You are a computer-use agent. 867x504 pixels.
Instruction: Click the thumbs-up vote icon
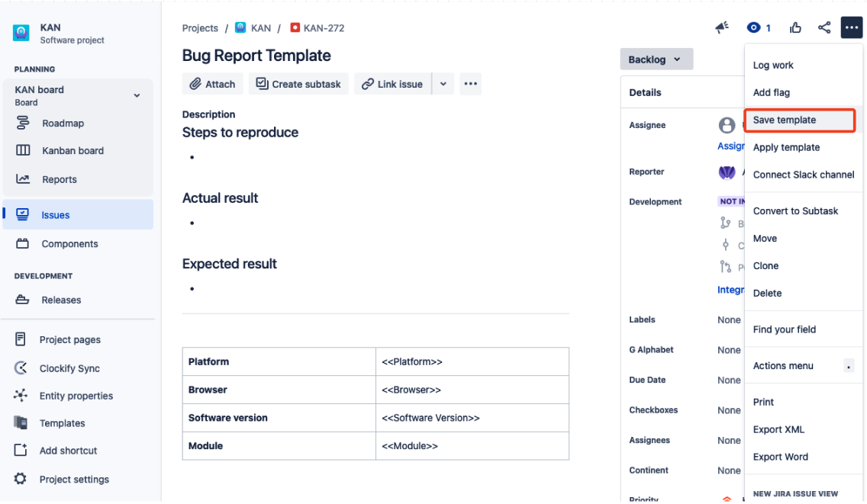point(796,28)
